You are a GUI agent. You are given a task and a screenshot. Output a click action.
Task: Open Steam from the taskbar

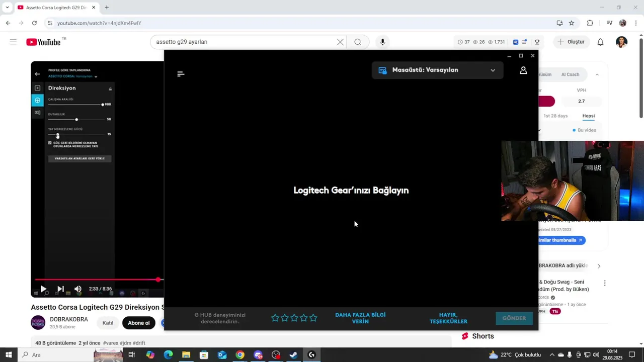[x=293, y=355]
